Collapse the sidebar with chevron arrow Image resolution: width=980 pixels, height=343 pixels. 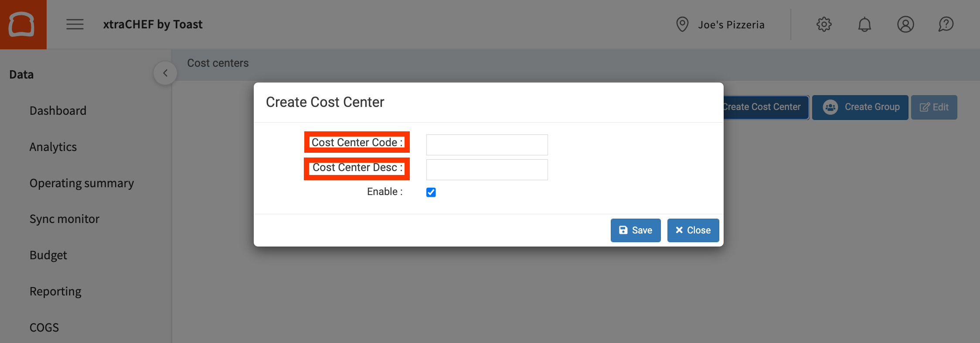[x=165, y=73]
